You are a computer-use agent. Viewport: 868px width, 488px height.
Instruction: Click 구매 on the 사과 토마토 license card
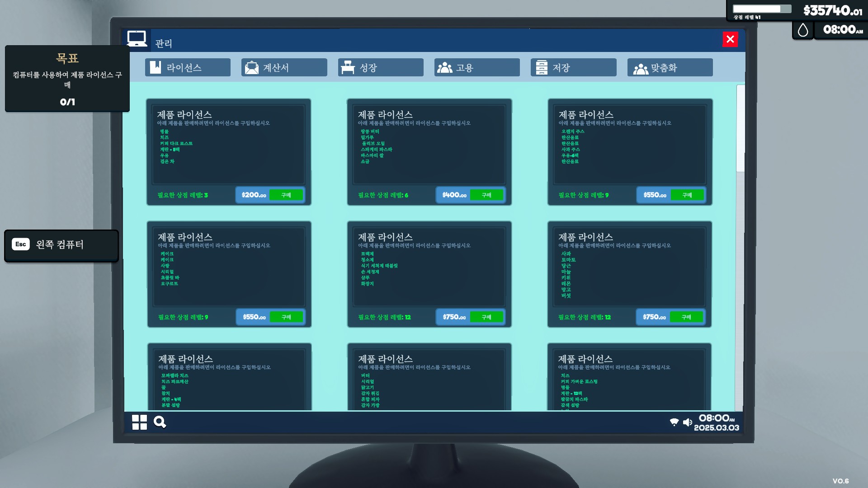[x=686, y=317]
